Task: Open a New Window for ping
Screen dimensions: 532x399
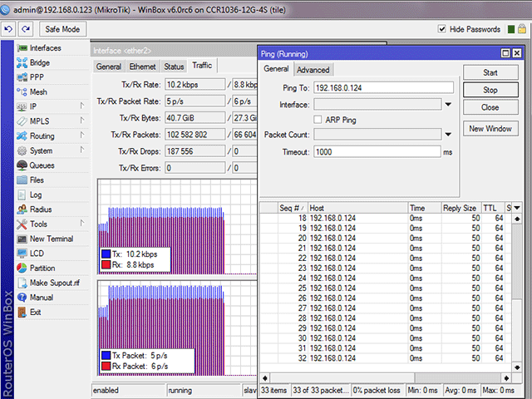Action: point(490,129)
